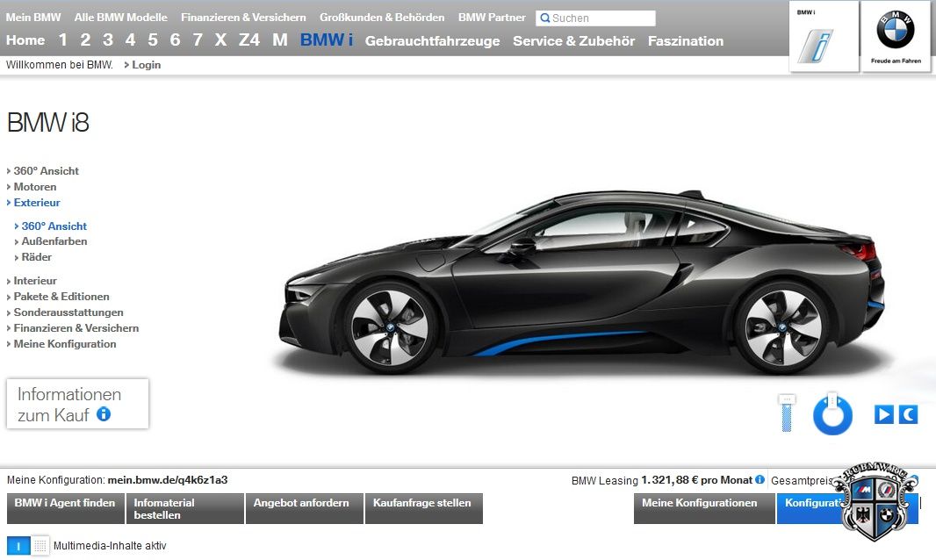The image size is (936, 560).
Task: Select BMW i in main navigation
Action: 327,40
